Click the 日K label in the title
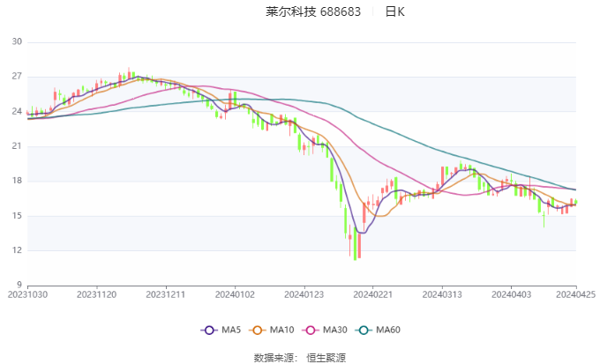Viewport: 600px width, 364px height. pyautogui.click(x=394, y=11)
